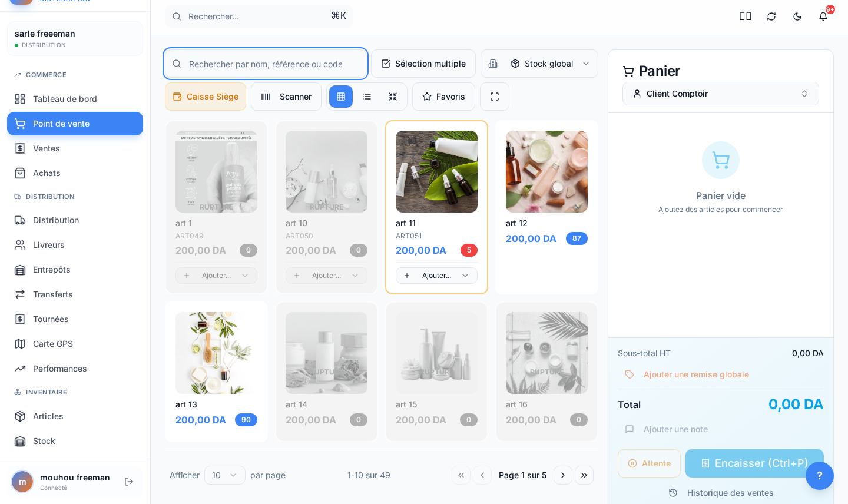Open Distribution menu item

pos(75,220)
